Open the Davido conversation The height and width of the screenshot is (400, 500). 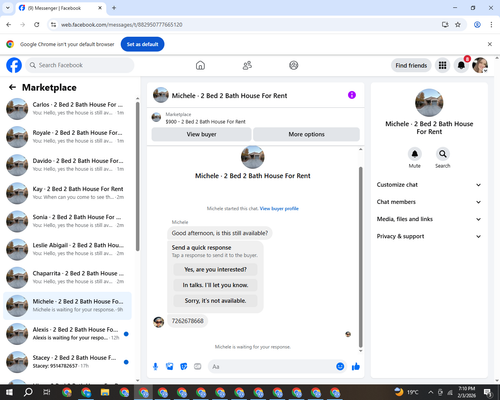point(67,165)
